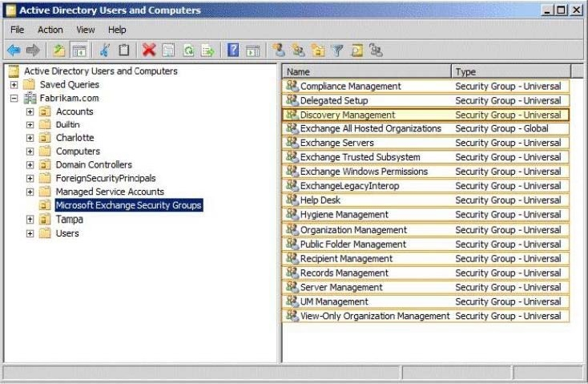Select the Public Folder Management row

coord(425,244)
